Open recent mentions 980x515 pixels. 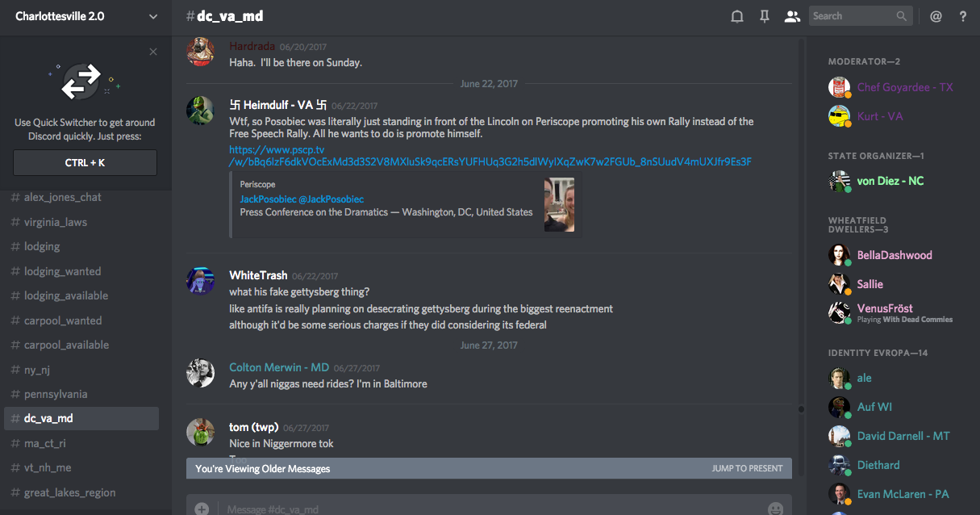(936, 16)
